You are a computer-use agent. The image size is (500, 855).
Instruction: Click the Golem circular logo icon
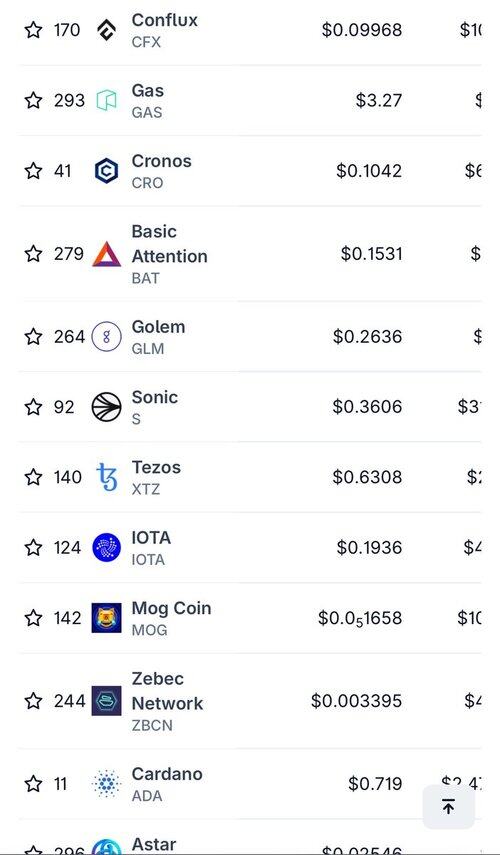(x=106, y=336)
